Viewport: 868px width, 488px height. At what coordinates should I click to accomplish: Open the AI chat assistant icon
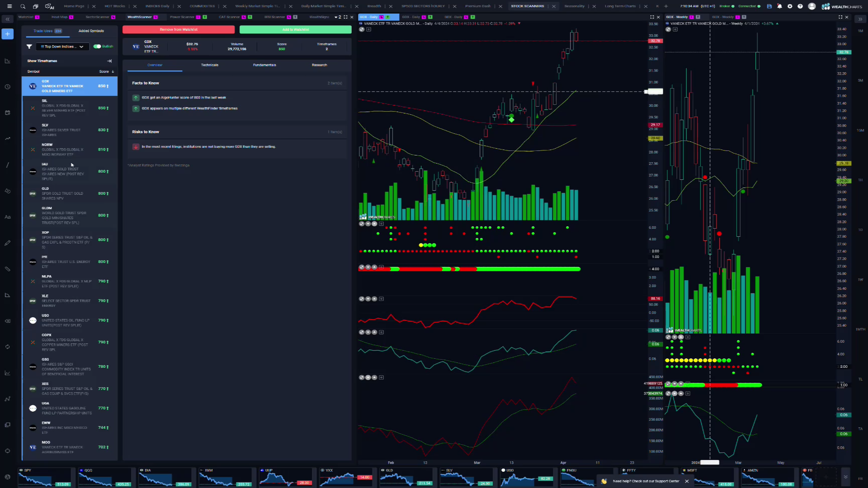[x=49, y=6]
